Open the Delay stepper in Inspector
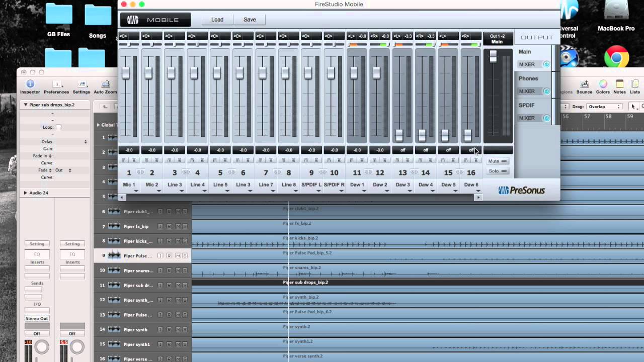 point(86,142)
